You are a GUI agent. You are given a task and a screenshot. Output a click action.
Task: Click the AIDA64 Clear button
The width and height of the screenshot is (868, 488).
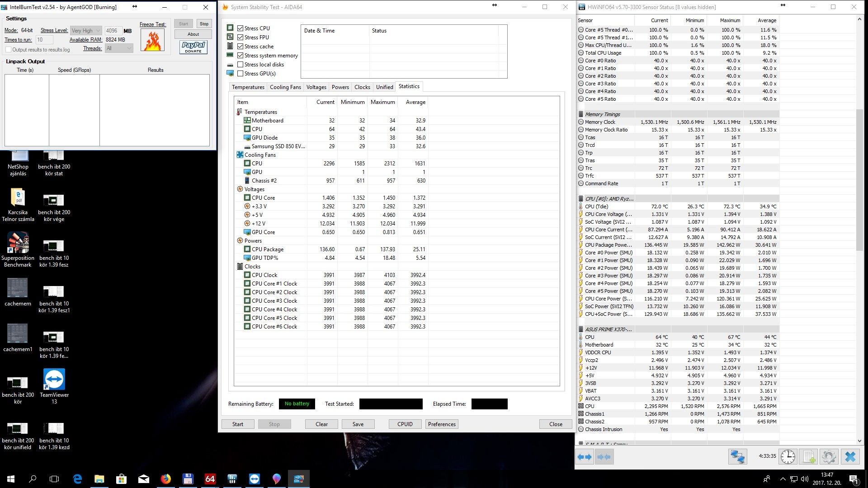321,424
